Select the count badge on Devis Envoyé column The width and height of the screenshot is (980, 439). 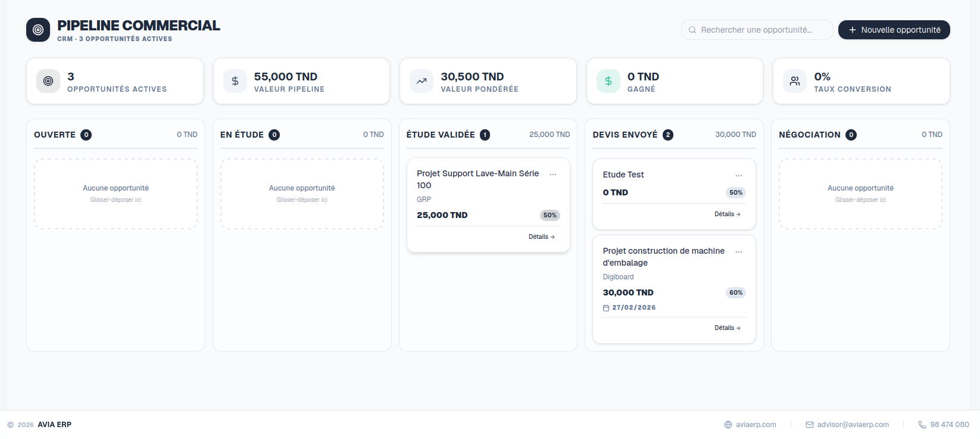[668, 135]
